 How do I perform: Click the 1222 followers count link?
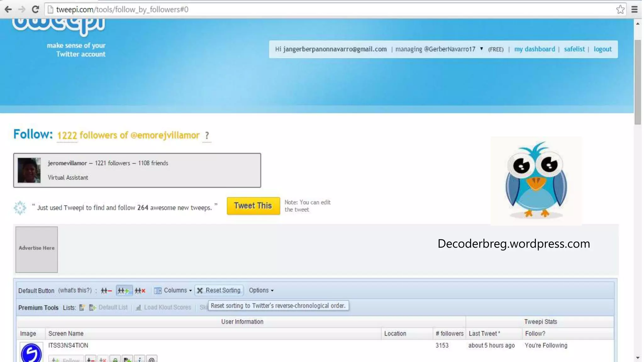67,135
